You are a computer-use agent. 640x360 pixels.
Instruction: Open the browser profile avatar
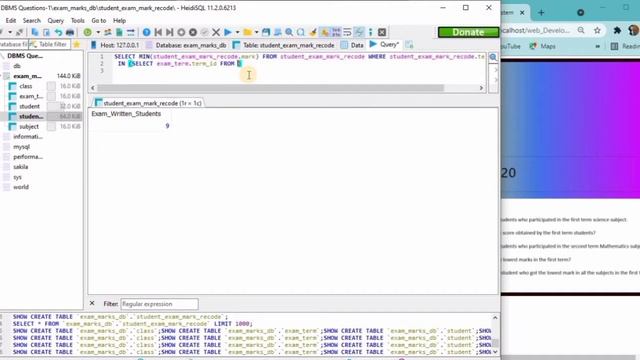point(634,30)
